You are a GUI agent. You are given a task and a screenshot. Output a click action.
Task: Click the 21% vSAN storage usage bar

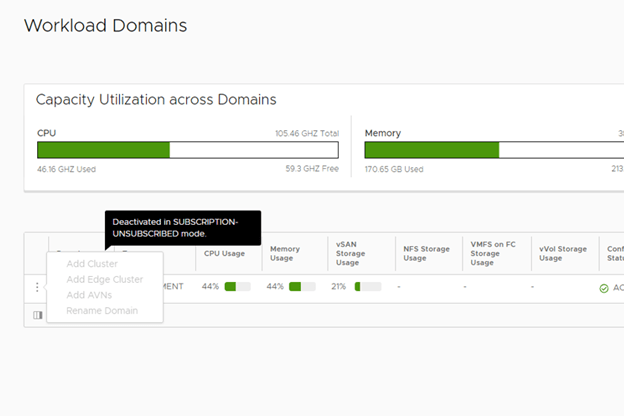pyautogui.click(x=367, y=287)
